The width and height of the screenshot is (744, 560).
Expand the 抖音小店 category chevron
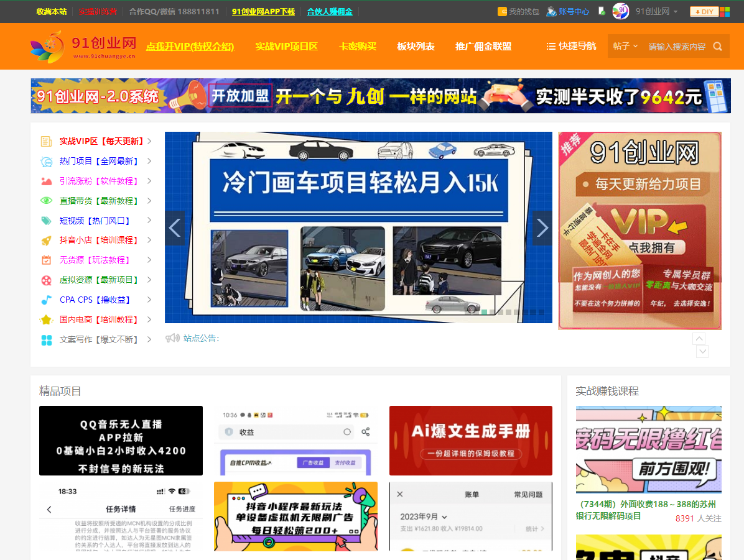tap(149, 241)
